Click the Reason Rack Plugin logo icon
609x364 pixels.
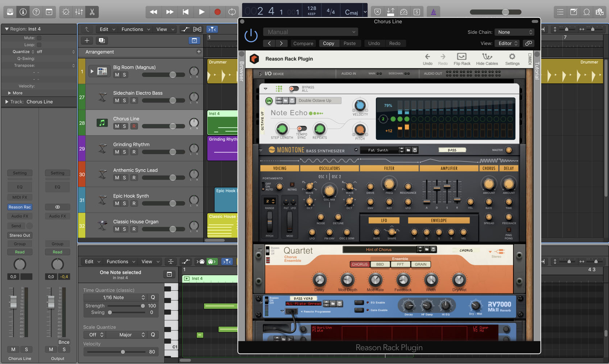[254, 59]
